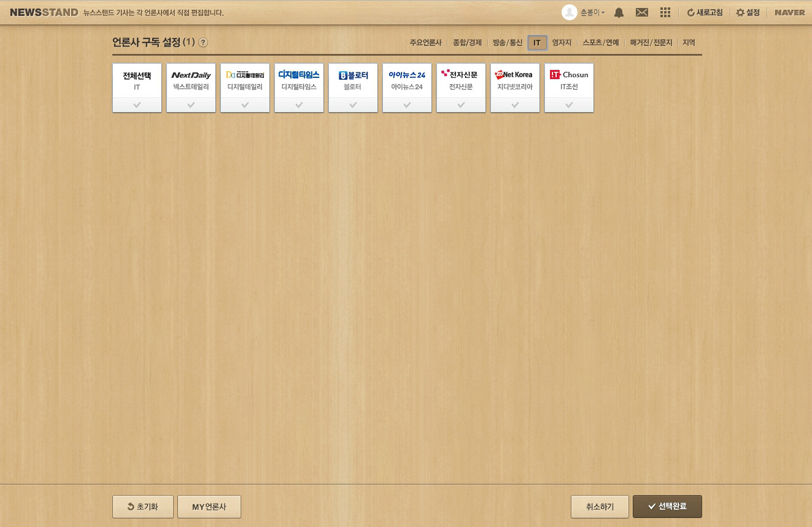This screenshot has width=812, height=527.
Task: Toggle the 지디넷코리아 subscription checkmark
Action: click(x=515, y=105)
